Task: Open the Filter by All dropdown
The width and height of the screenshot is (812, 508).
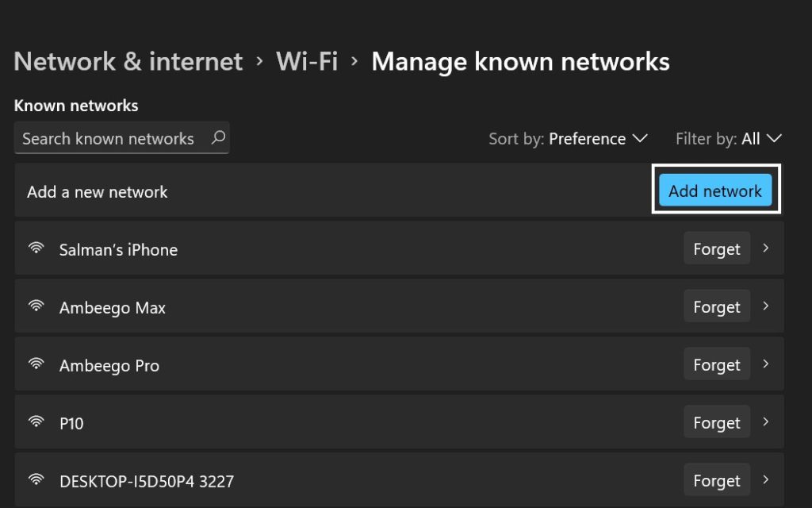Action: coord(729,138)
